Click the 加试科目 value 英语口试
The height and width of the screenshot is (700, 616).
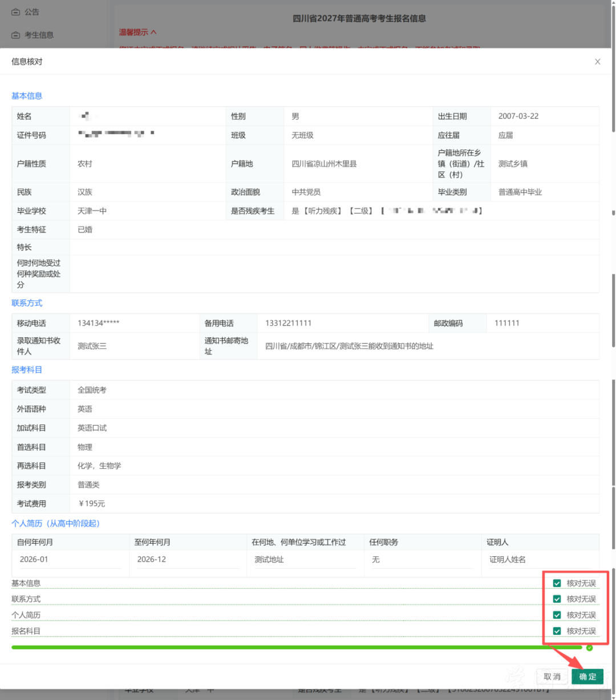[x=92, y=428]
